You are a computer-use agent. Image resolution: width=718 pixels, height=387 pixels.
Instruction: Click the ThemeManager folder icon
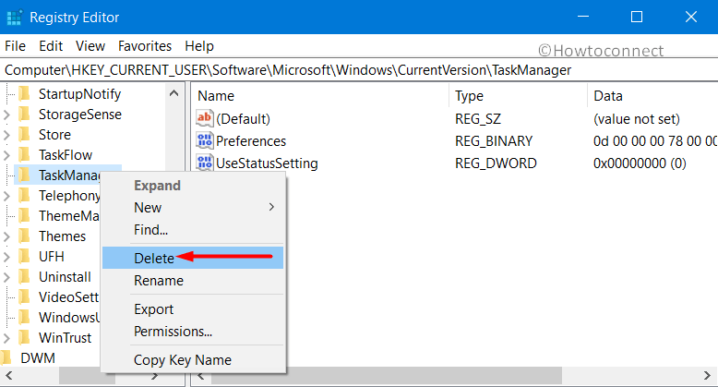pos(24,216)
